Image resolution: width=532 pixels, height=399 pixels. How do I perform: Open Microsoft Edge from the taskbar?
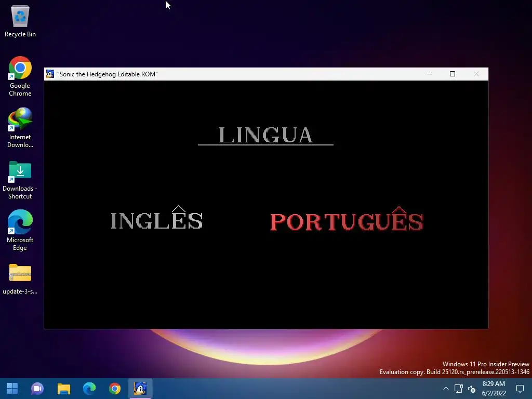89,389
